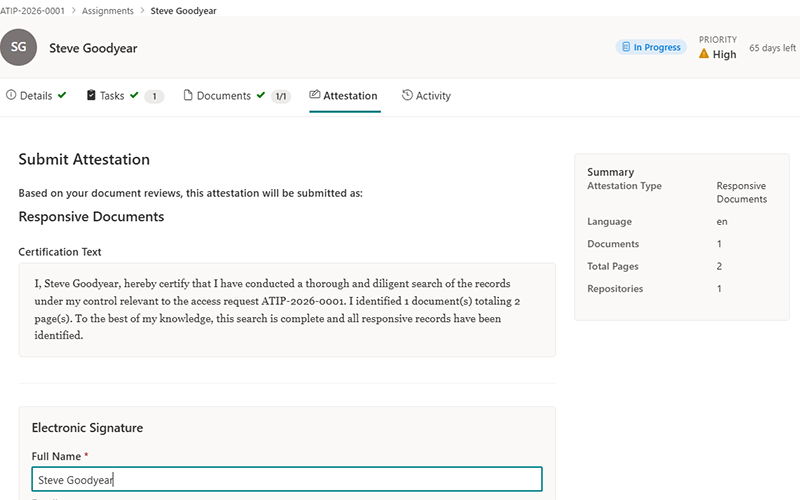Click the history clock icon beside Activity
The width and height of the screenshot is (800, 500).
coord(407,96)
